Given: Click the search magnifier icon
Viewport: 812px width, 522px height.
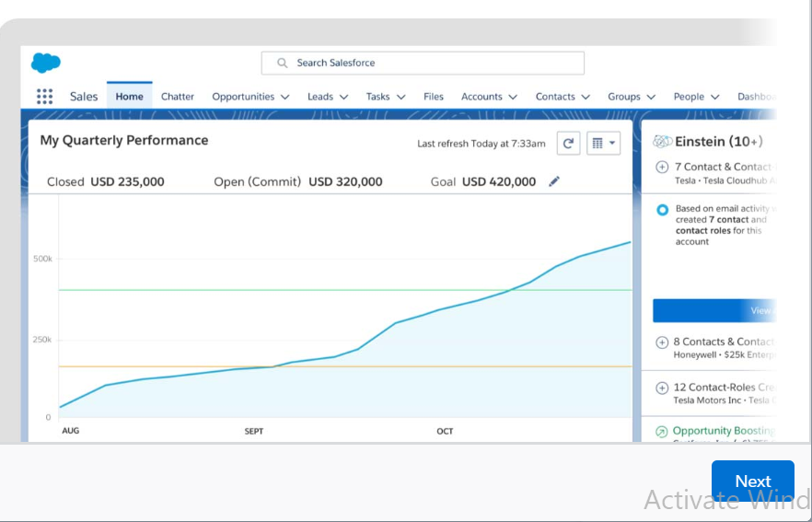Looking at the screenshot, I should pos(283,64).
